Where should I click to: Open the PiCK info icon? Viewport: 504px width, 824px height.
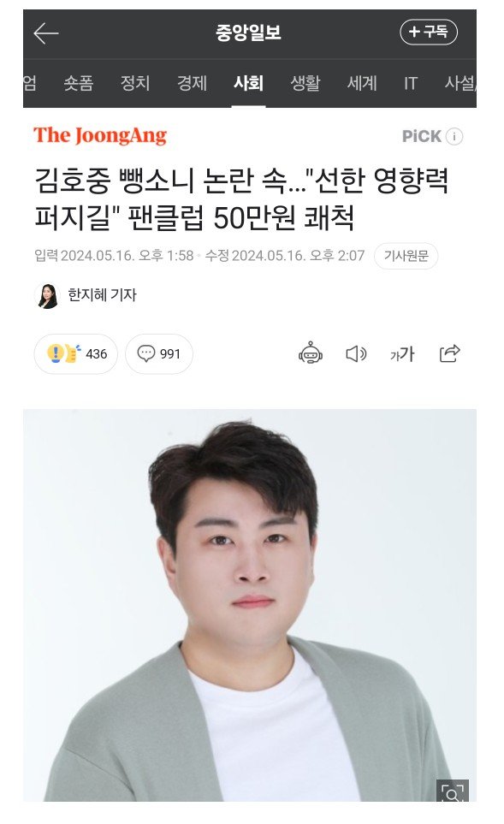(454, 137)
